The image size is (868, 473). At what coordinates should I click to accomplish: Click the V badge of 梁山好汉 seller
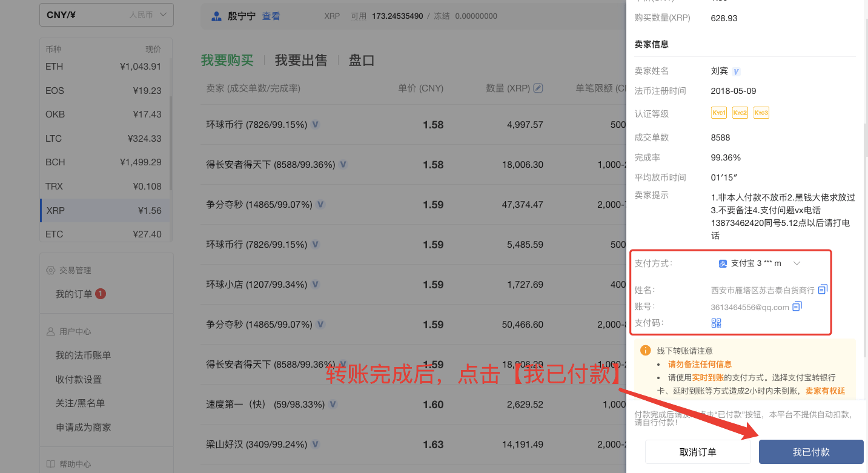(x=316, y=444)
